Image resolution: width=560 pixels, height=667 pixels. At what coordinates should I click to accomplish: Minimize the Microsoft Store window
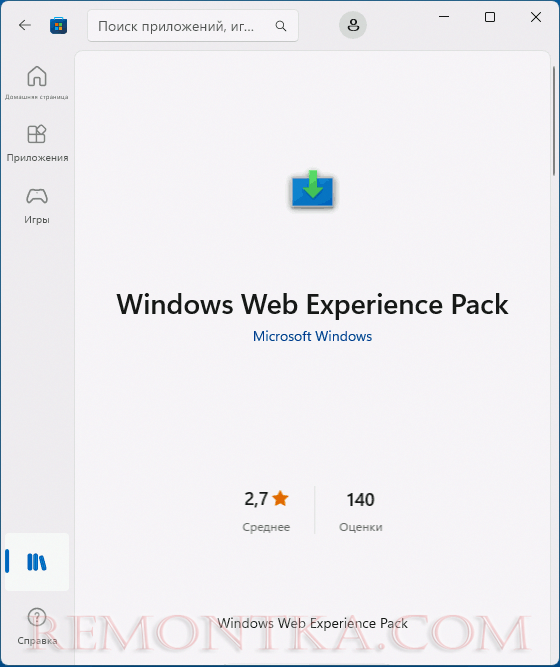click(444, 17)
